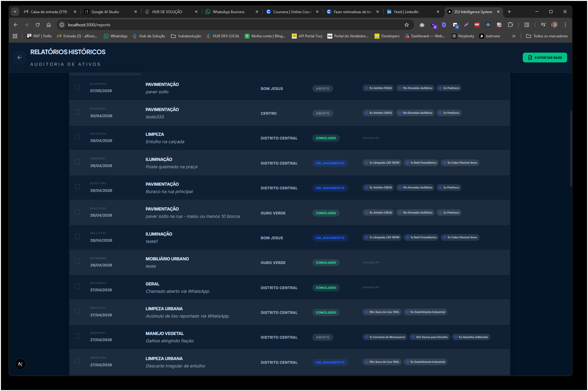Image resolution: width=588 pixels, height=391 pixels.
Task: Open the browser side panel icon
Action: [527, 25]
